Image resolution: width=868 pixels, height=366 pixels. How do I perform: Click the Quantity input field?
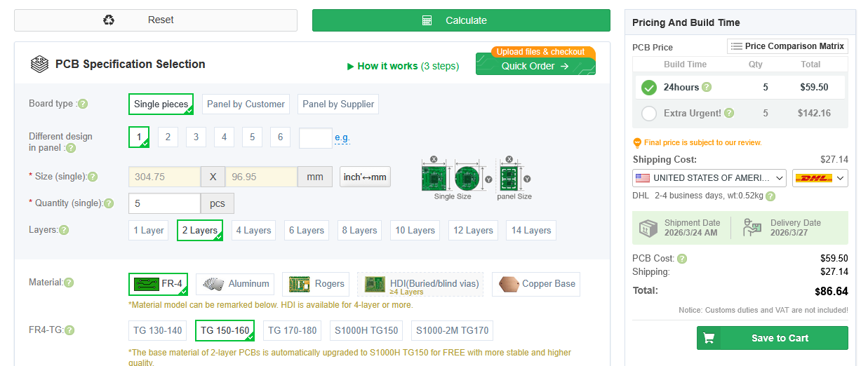pos(164,203)
